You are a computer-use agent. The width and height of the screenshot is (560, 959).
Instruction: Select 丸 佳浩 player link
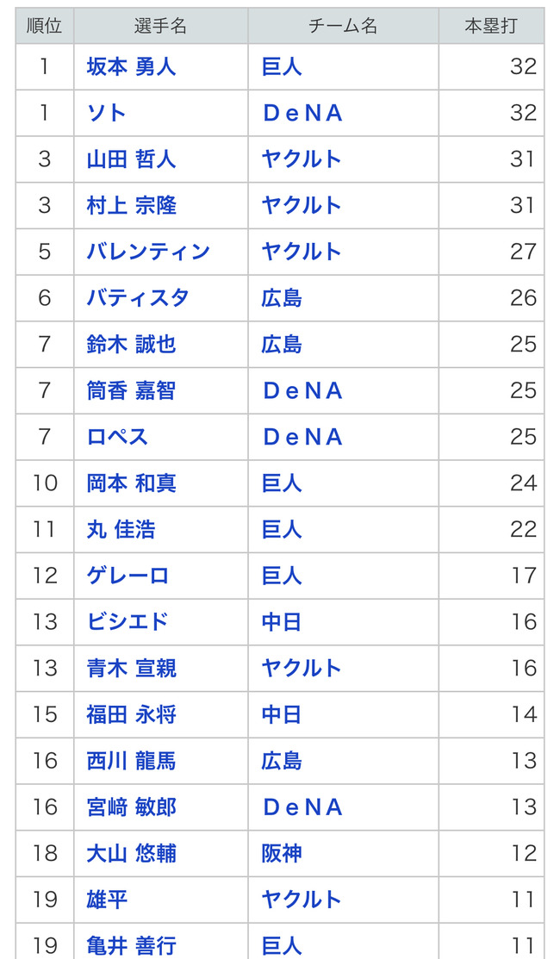(x=121, y=530)
